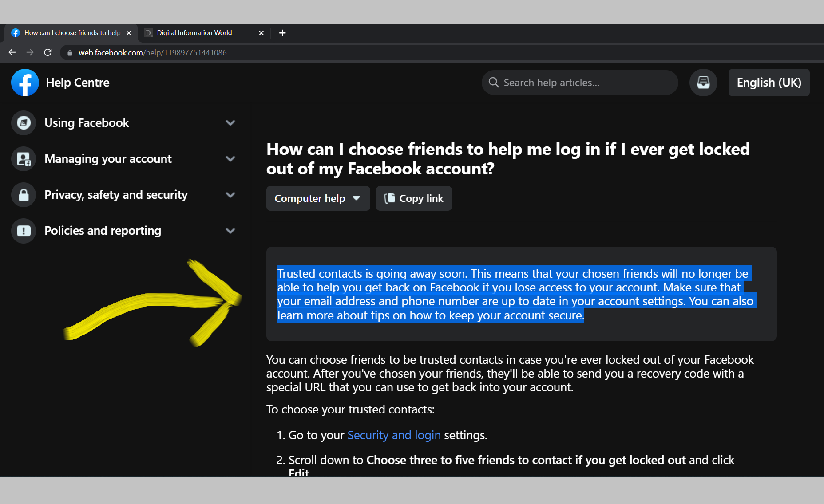Expand Managing your account chevron
The width and height of the screenshot is (824, 504).
[230, 159]
